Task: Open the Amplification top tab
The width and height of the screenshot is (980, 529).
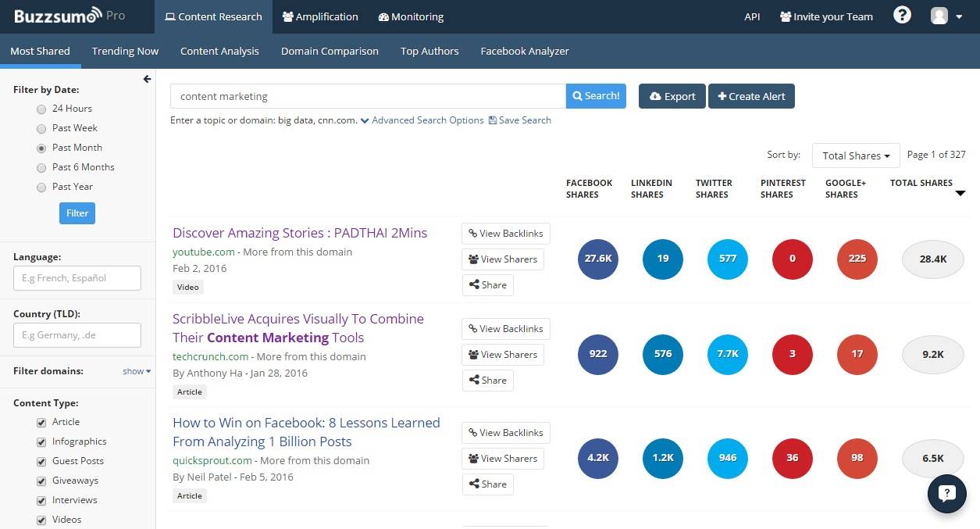Action: (320, 16)
